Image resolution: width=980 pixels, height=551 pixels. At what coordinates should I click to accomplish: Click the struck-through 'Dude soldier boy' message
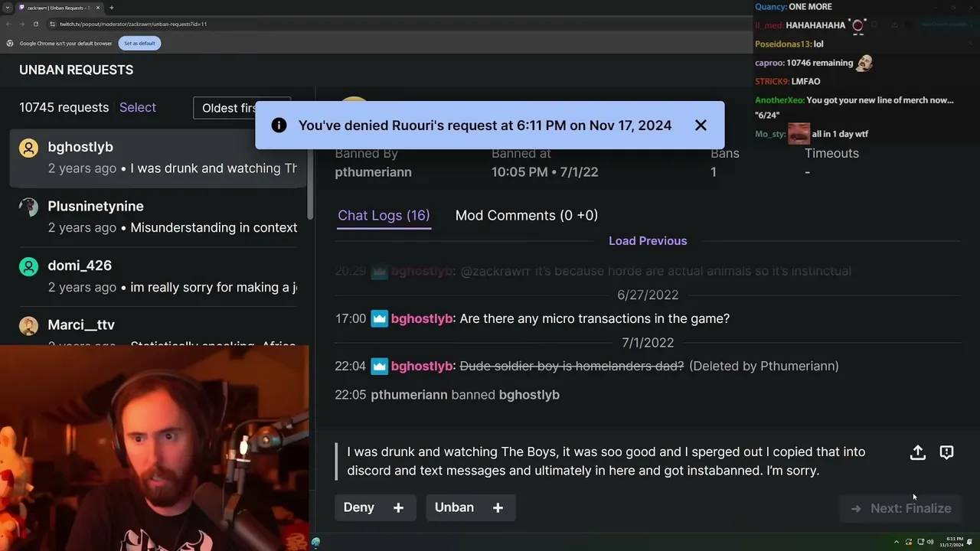pos(571,366)
